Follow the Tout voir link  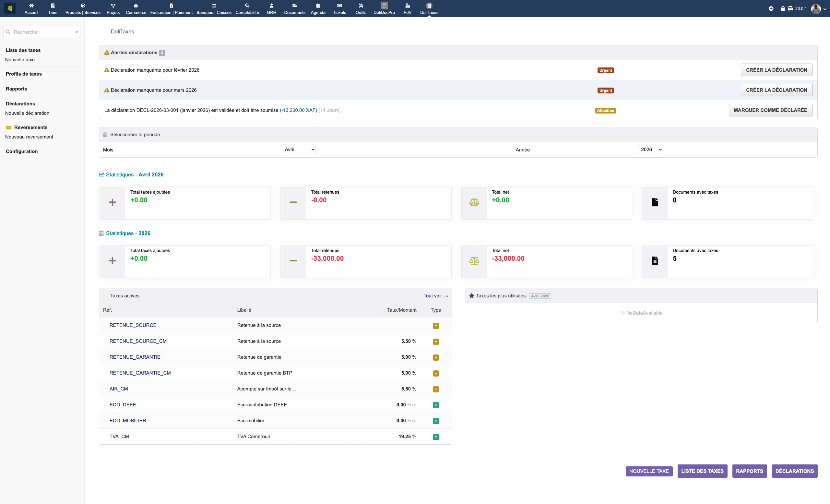click(435, 296)
